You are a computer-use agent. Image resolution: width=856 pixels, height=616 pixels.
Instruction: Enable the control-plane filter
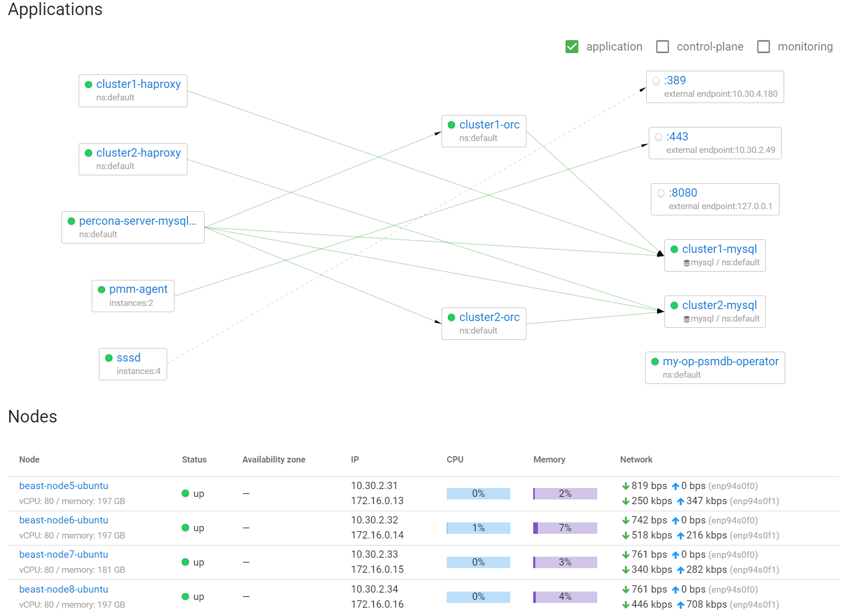click(662, 46)
